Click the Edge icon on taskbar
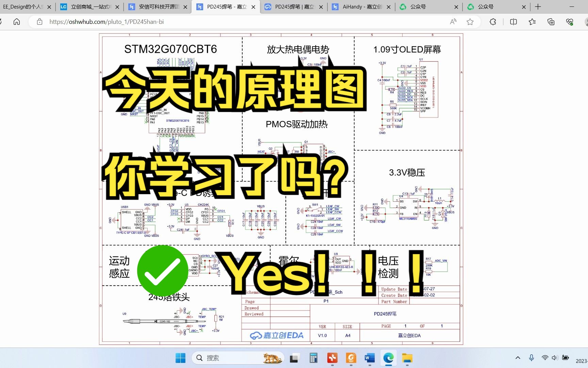This screenshot has height=368, width=588. click(x=388, y=358)
